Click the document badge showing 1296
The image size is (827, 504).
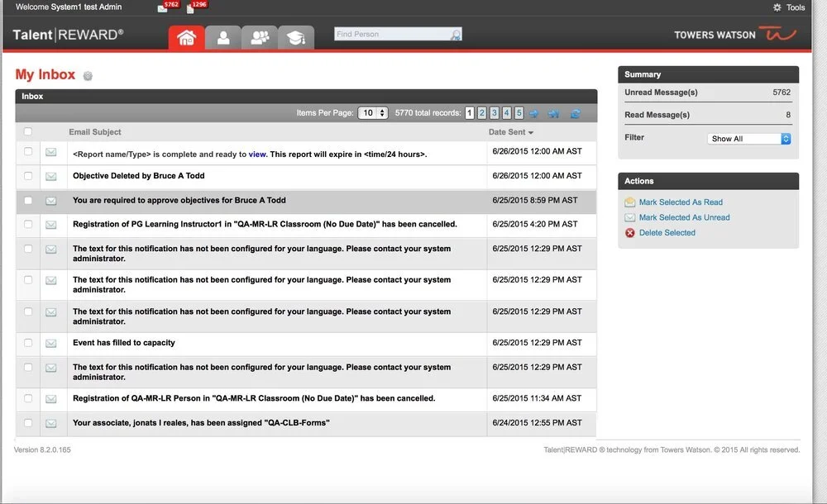tap(197, 7)
